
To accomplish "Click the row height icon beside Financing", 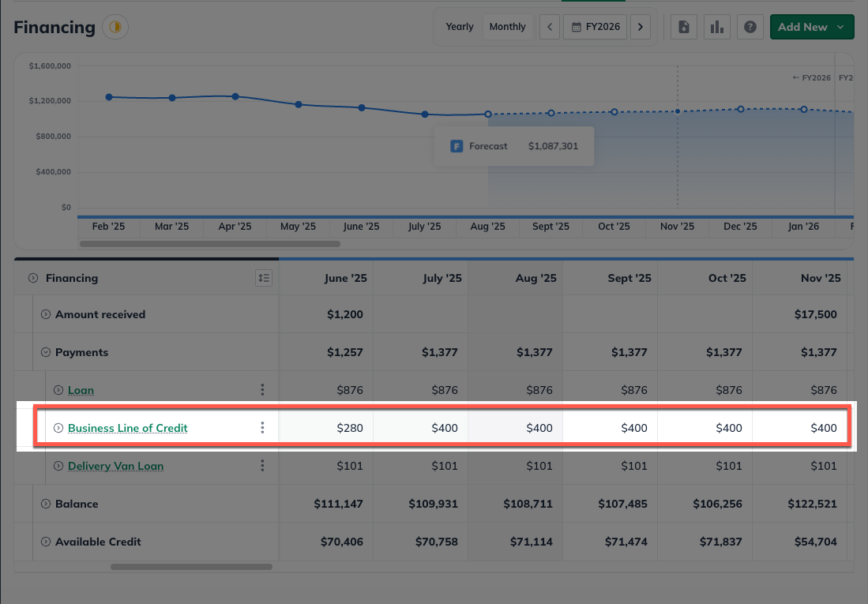I will 264,278.
